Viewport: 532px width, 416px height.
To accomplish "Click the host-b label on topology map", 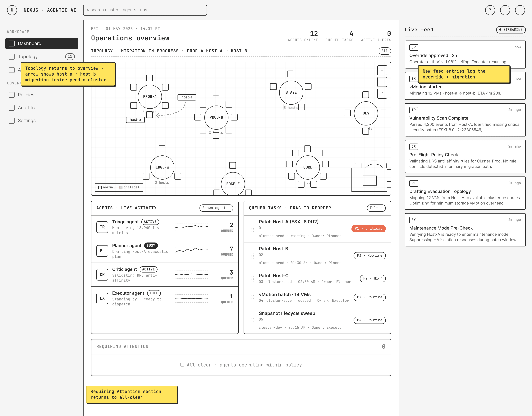I will [135, 120].
